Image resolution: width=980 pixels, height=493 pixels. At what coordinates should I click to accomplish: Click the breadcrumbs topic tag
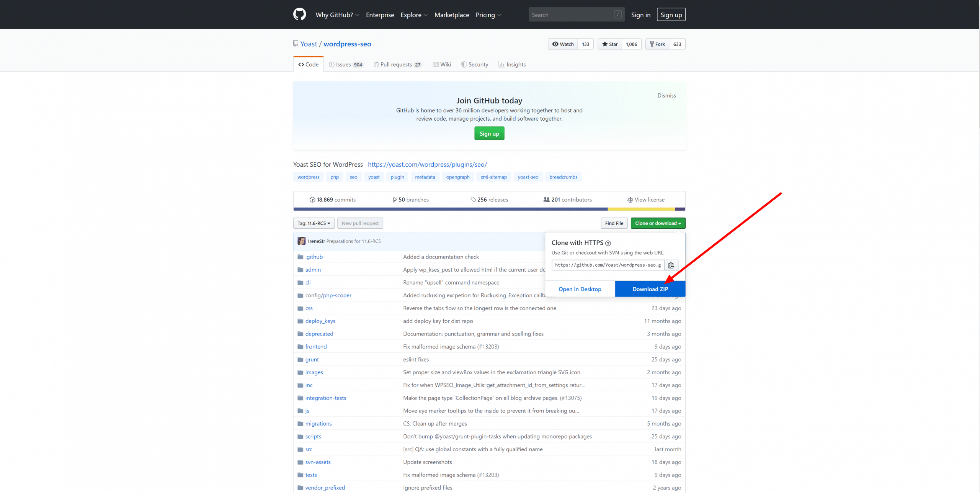click(x=563, y=177)
